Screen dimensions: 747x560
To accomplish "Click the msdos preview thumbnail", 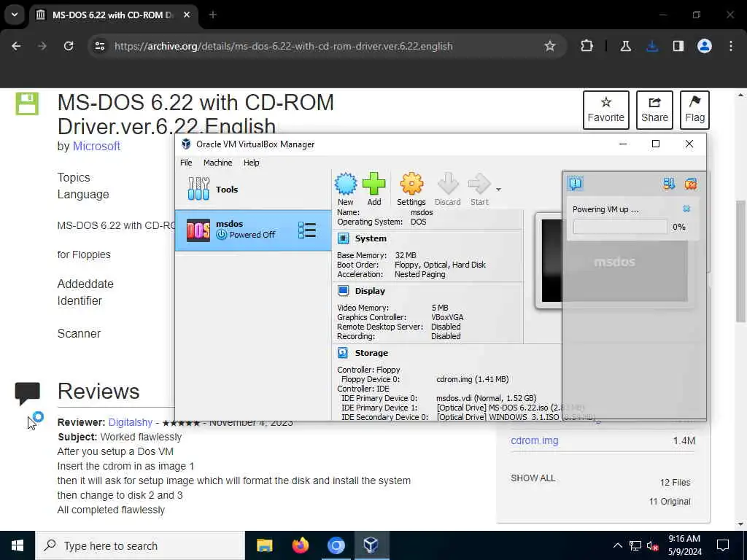I will 614,261.
